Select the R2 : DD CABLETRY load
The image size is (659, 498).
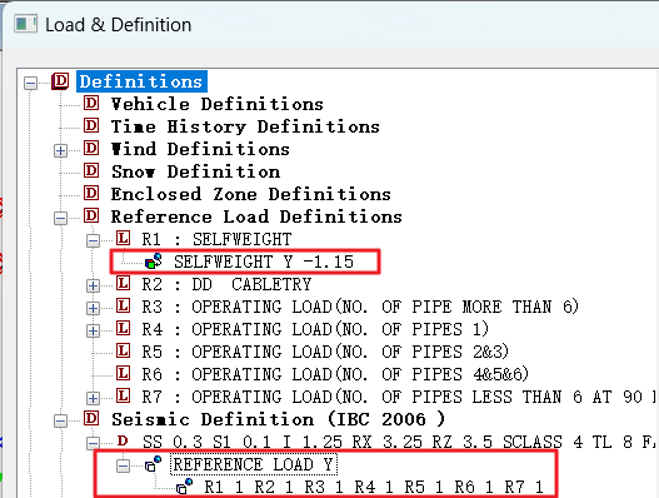click(227, 285)
